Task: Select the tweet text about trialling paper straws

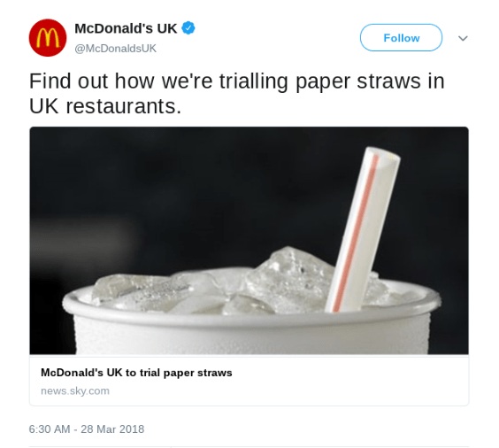Action: 237,93
